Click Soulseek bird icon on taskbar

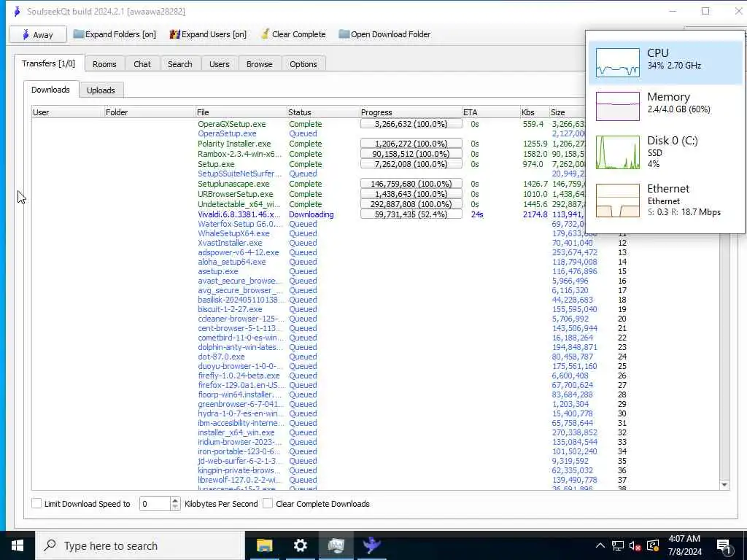[371, 545]
